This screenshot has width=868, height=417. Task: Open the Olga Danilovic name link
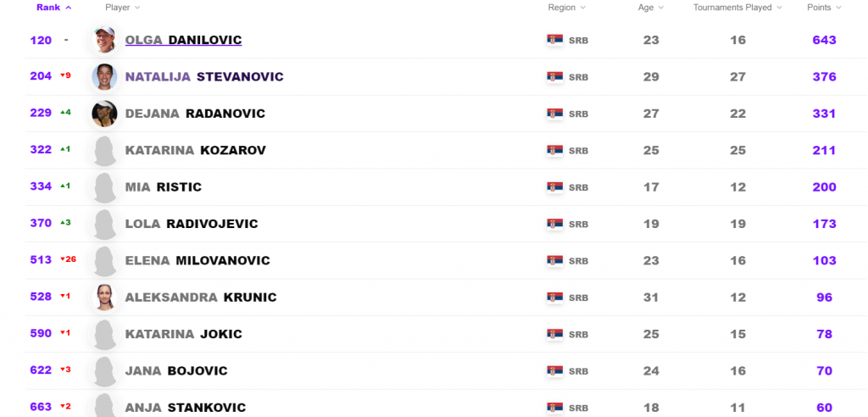click(x=183, y=40)
